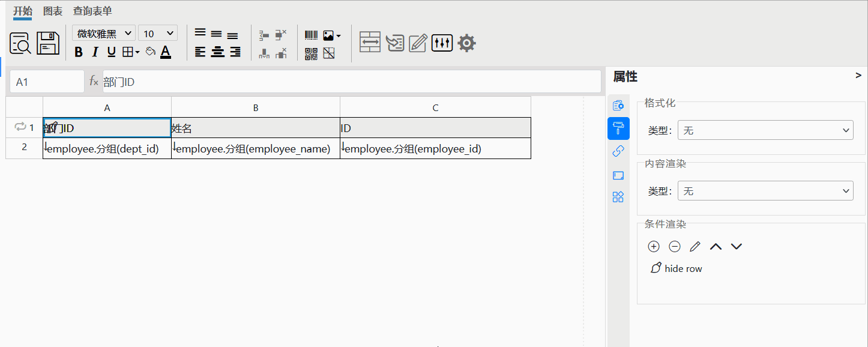868x347 pixels.
Task: Select cell employee.分组(employee_name)
Action: click(256, 148)
